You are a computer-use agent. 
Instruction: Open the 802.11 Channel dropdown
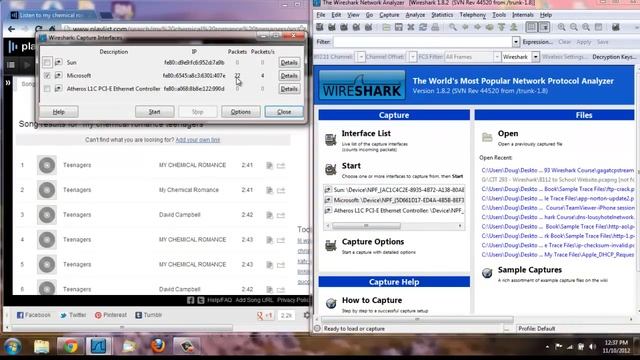click(x=361, y=57)
